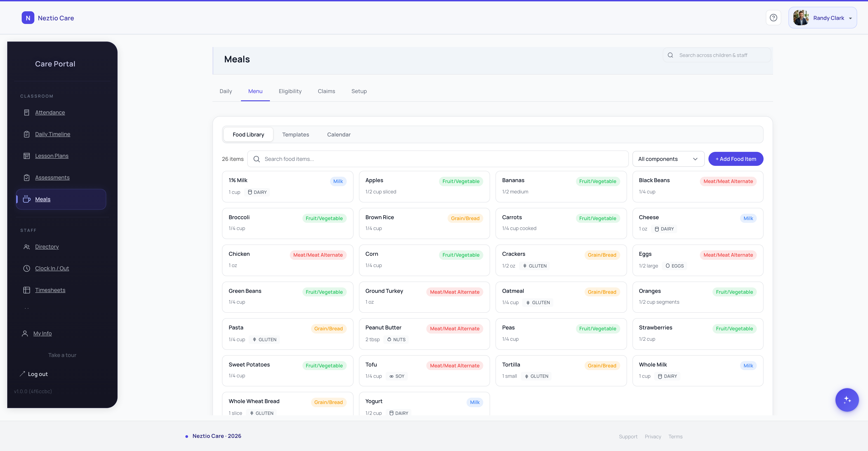868x451 pixels.
Task: Select the Meals cup icon in sidebar
Action: click(27, 199)
